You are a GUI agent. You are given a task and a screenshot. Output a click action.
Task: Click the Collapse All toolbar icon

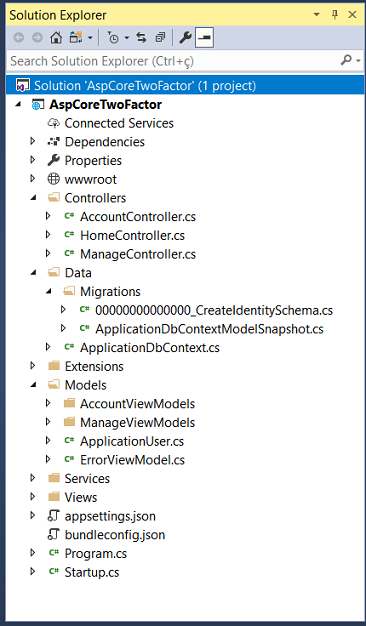160,38
